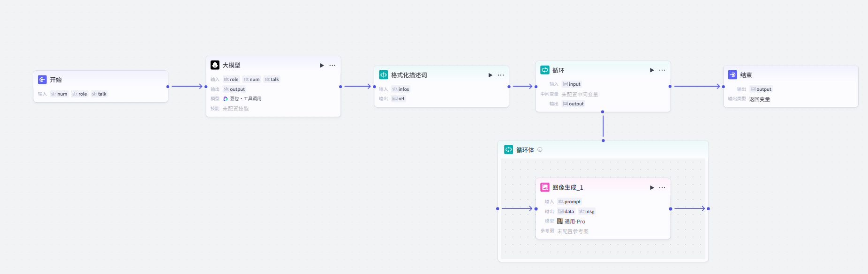Click the 格式化描述词 code node icon
The image size is (868, 274).
pyautogui.click(x=383, y=75)
